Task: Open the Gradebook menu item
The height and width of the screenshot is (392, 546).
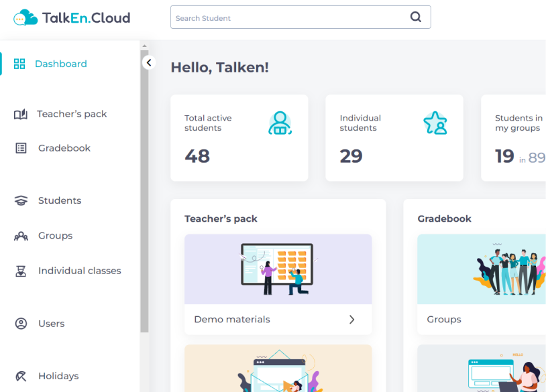Action: [64, 148]
